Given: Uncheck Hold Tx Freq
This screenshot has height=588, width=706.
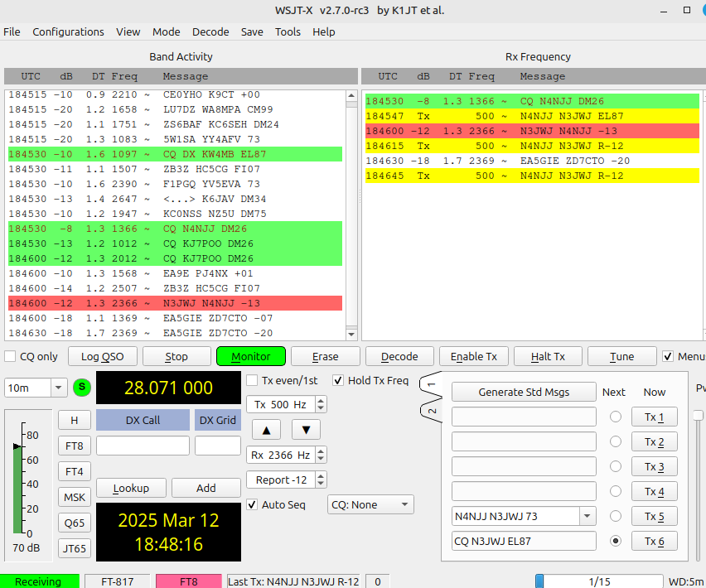Looking at the screenshot, I should tap(338, 381).
